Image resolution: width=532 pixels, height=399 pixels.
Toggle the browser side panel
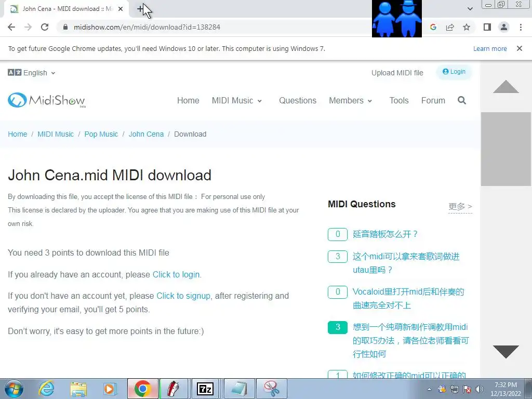[487, 27]
